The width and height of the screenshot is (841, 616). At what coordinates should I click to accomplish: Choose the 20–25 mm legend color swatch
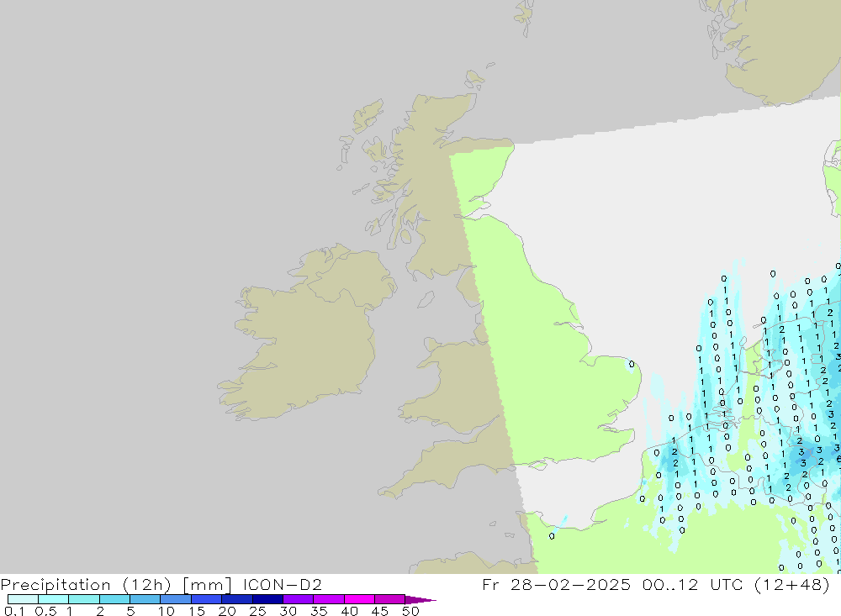click(236, 599)
